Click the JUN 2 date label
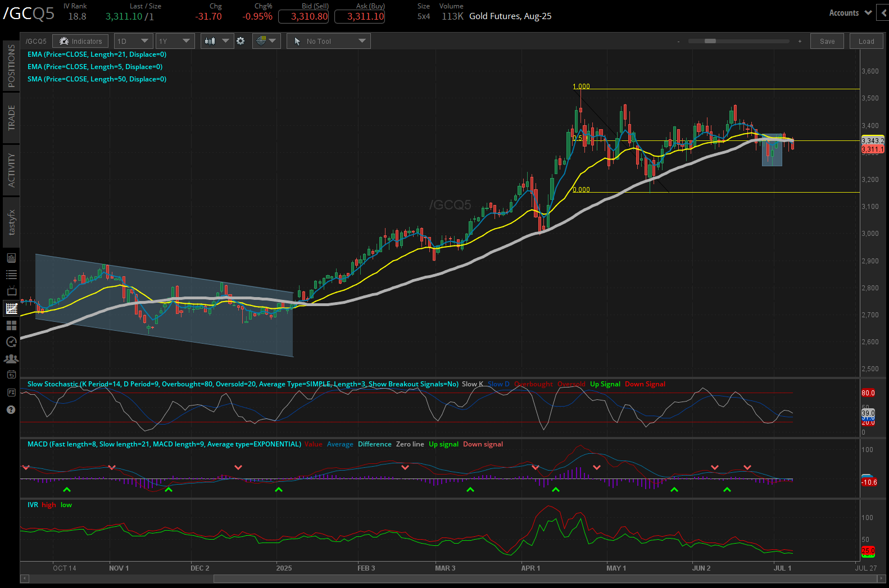Viewport: 889px width, 588px height. 701,568
